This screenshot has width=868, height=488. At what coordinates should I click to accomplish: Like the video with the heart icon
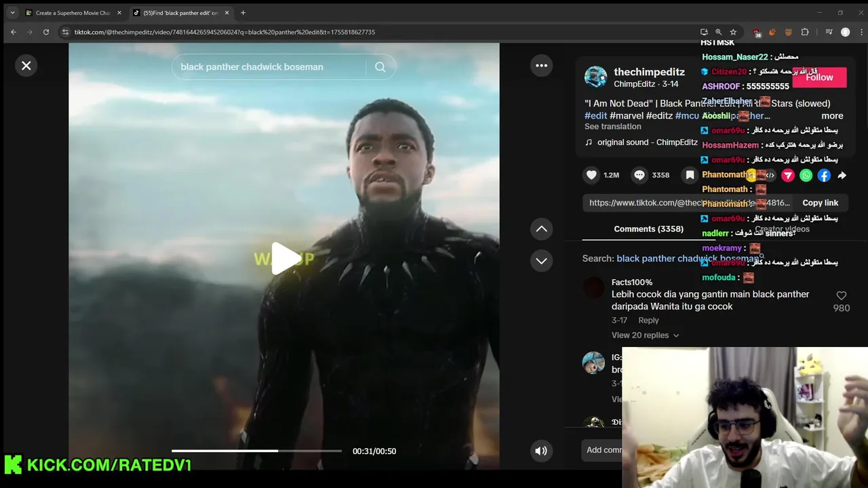tap(591, 175)
